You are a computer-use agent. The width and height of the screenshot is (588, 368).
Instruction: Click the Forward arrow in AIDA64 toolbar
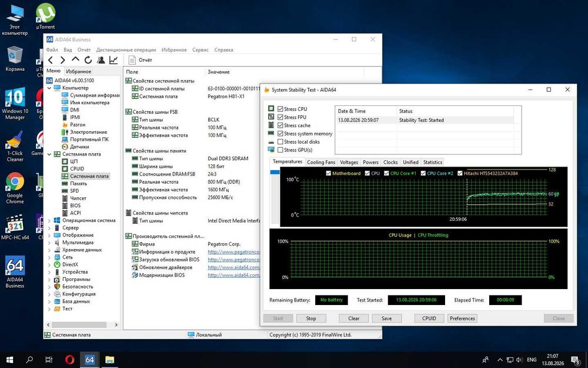pyautogui.click(x=63, y=60)
